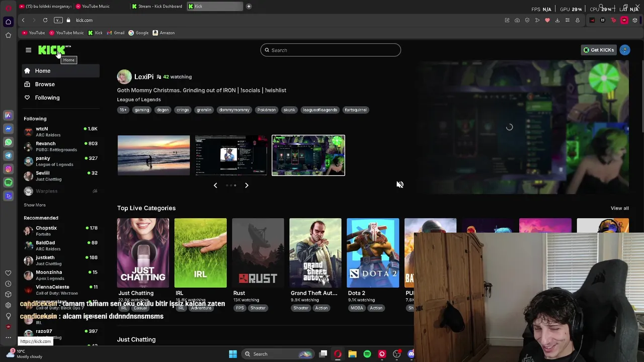Open Following in Kick sidebar
644x362 pixels.
click(x=60, y=98)
